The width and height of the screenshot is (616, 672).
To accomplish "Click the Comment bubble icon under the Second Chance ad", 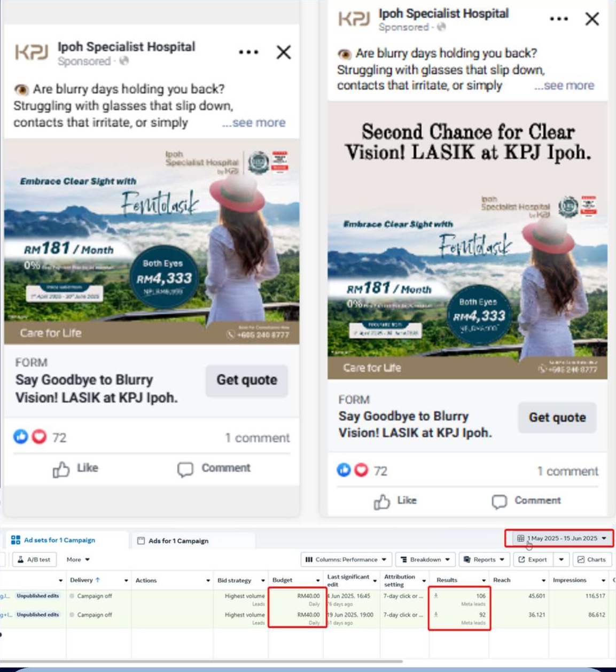I will point(499,501).
